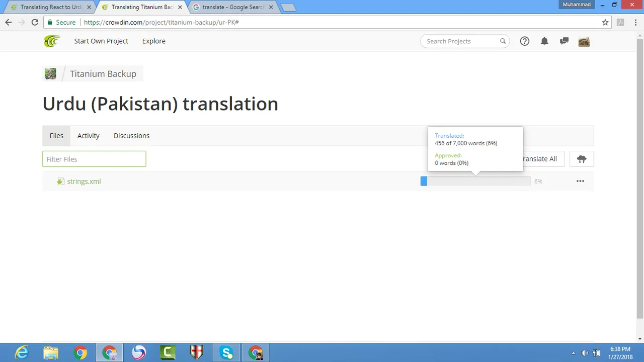644x362 pixels.
Task: Click the cloud download icon button
Action: pos(582,159)
